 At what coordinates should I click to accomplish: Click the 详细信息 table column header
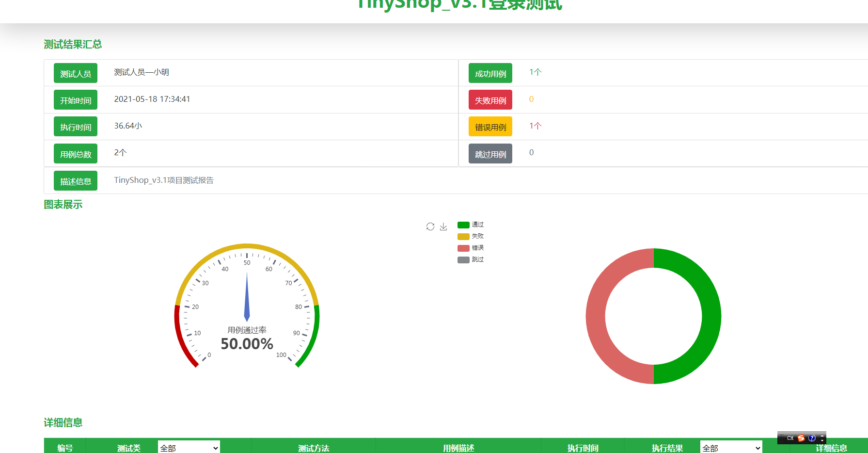coord(832,448)
